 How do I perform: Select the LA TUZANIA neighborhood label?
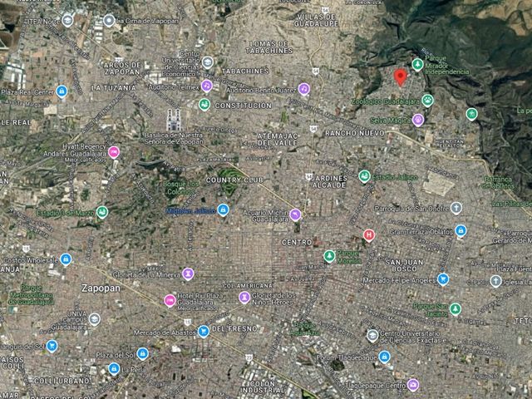click(114, 88)
